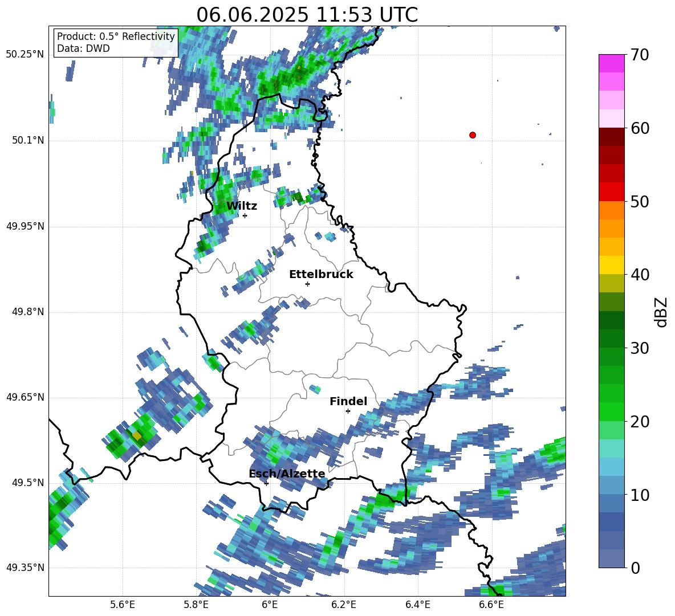
Task: Click the Product: 0.5° Reflectivity text
Action: click(116, 36)
